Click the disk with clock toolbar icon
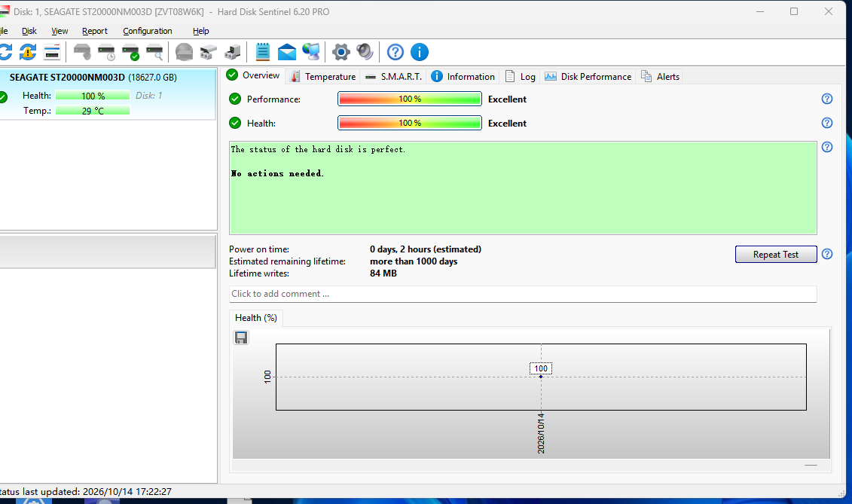Screen dimensions: 852x504 click(106, 52)
